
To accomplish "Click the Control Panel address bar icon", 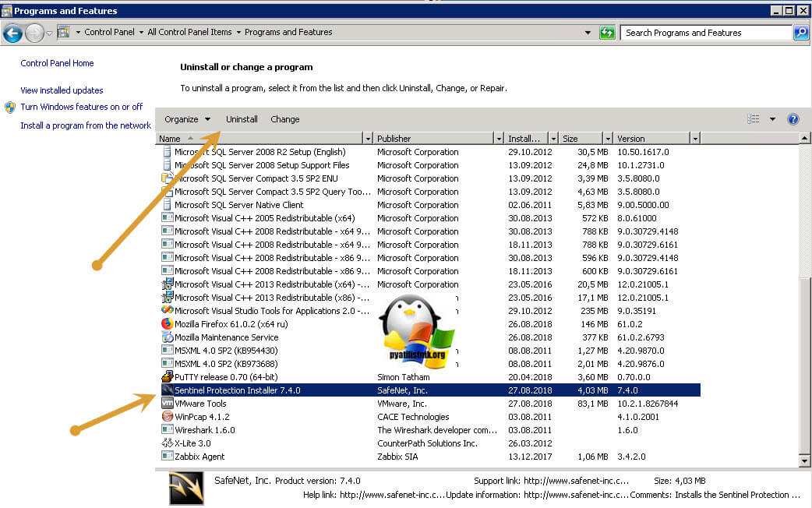I will pyautogui.click(x=63, y=33).
